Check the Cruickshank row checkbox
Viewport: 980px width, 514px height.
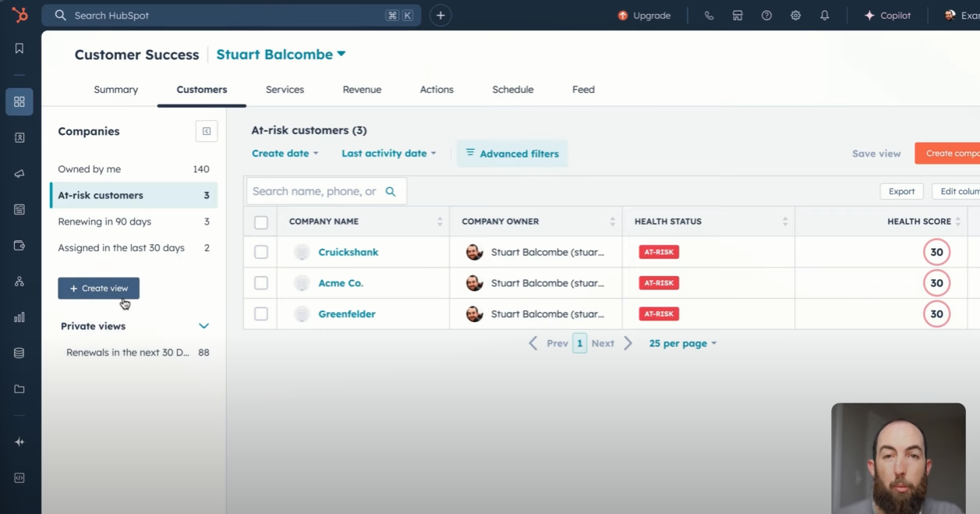pyautogui.click(x=261, y=252)
